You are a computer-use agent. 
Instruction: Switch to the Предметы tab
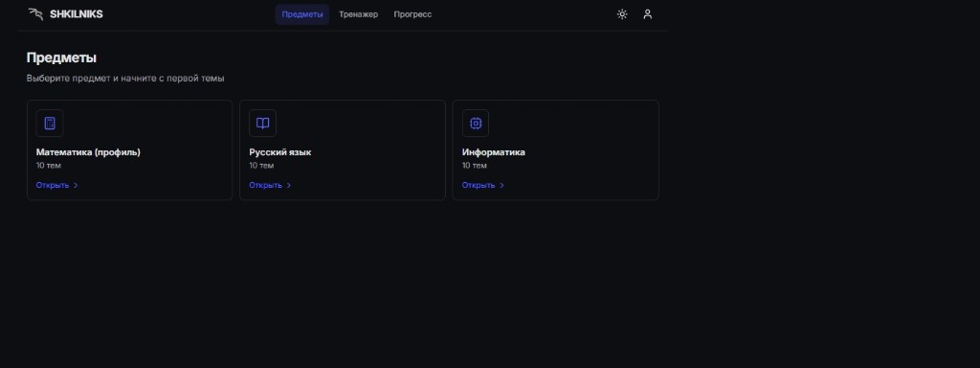point(302,14)
